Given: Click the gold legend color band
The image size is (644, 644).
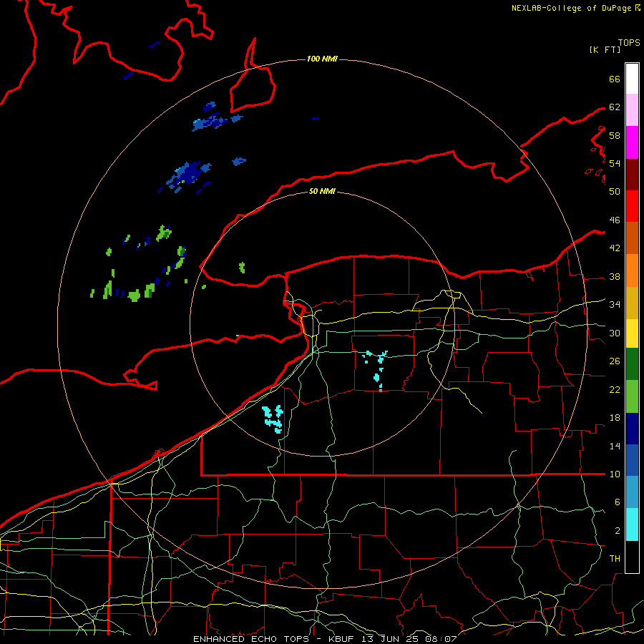Looking at the screenshot, I should [632, 303].
